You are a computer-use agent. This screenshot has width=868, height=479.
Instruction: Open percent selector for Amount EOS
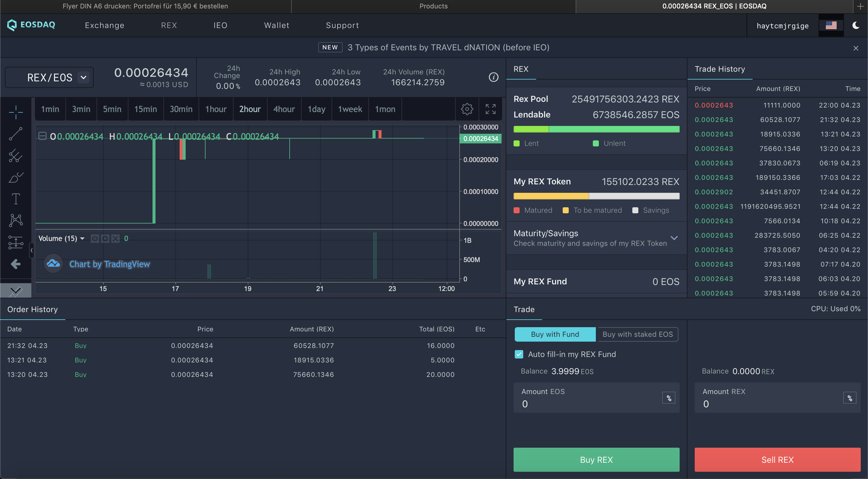point(669,398)
